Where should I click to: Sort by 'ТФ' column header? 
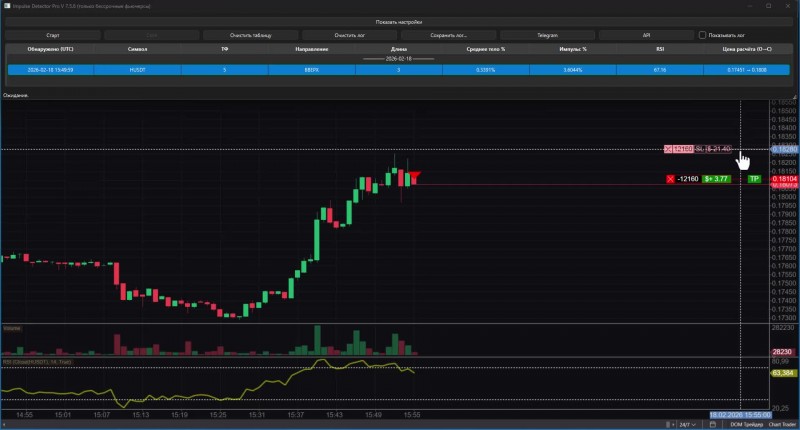pyautogui.click(x=224, y=49)
